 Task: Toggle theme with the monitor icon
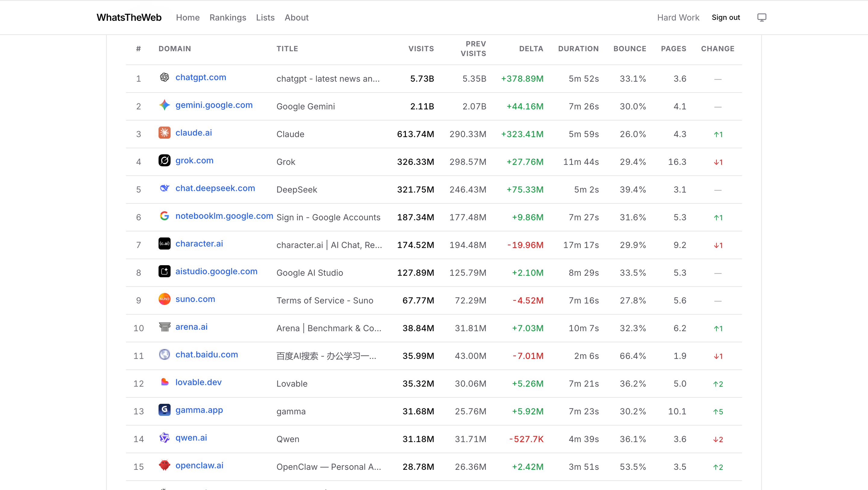[x=762, y=17]
